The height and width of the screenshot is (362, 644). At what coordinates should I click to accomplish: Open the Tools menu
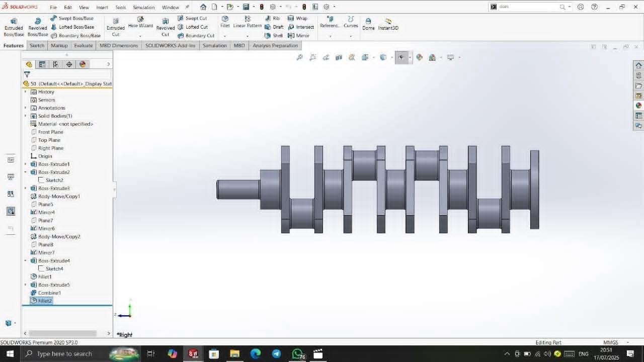tap(120, 8)
